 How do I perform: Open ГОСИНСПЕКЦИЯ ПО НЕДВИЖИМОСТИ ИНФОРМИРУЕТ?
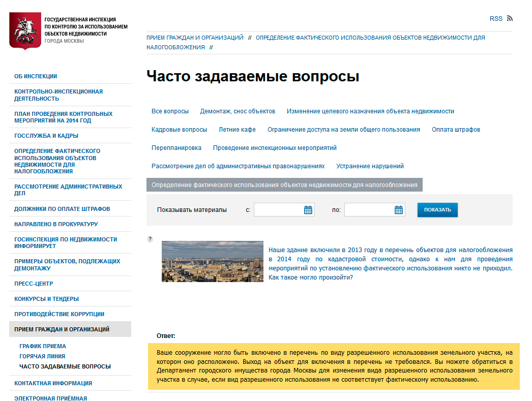pos(66,243)
